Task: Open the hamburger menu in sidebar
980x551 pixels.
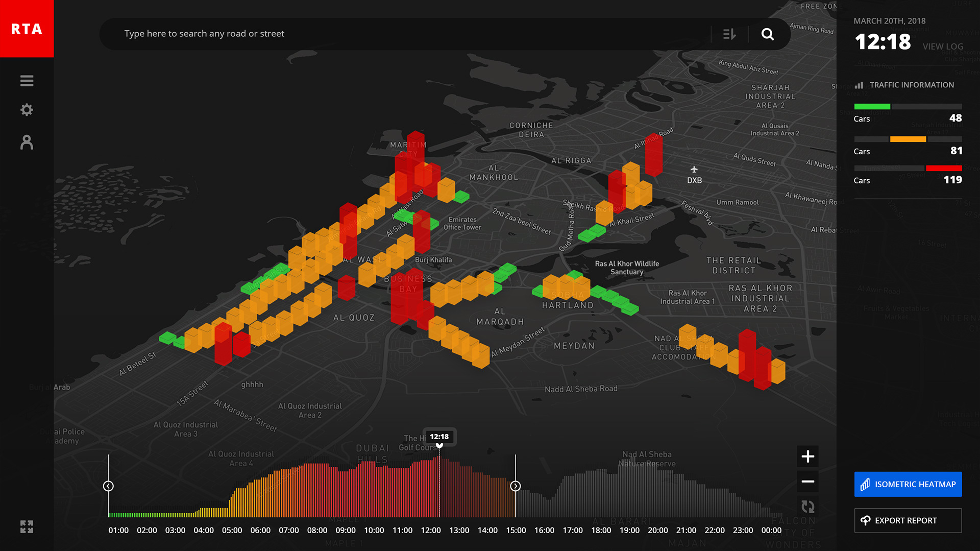Action: (27, 81)
